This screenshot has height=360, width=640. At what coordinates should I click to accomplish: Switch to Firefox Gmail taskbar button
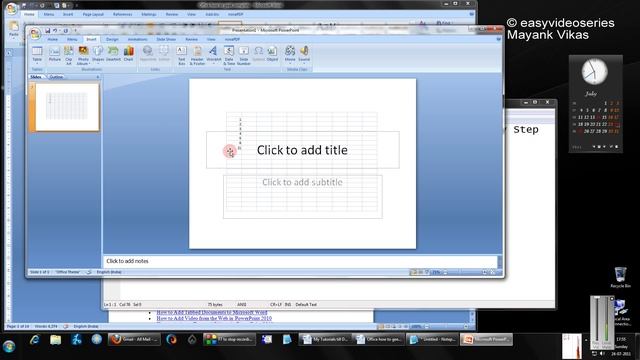coord(134,340)
